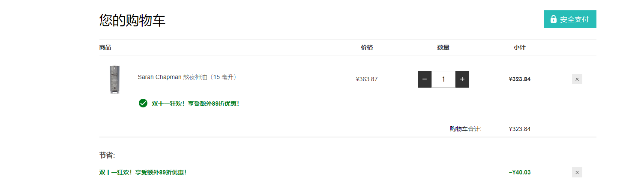The image size is (644, 186).
Task: Remove the 双十一 discount from savings
Action: (577, 172)
